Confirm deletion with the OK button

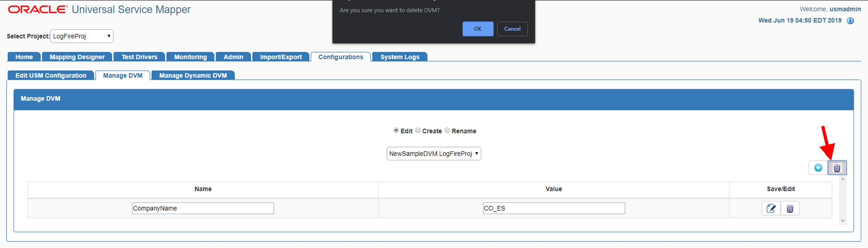pos(477,29)
